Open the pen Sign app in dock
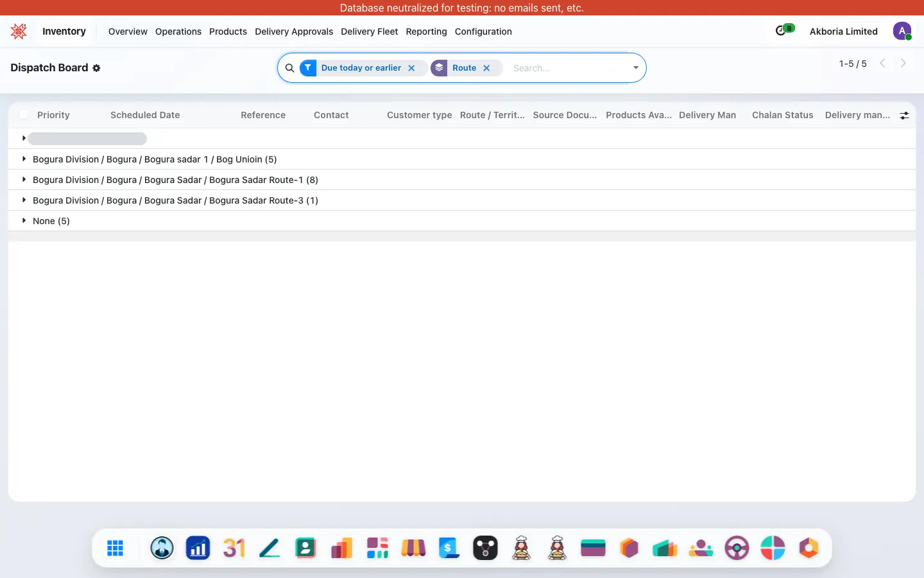Screen dimensions: 924x578 pyautogui.click(x=270, y=548)
